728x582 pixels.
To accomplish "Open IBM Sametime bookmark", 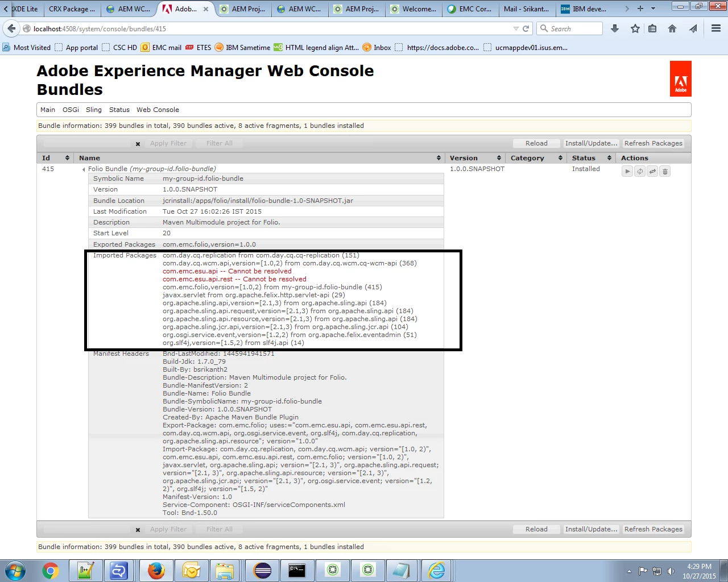I will pos(242,48).
